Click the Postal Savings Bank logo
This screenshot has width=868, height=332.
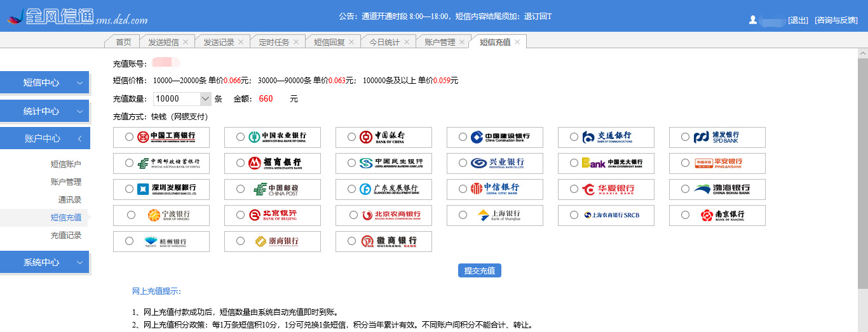click(169, 163)
